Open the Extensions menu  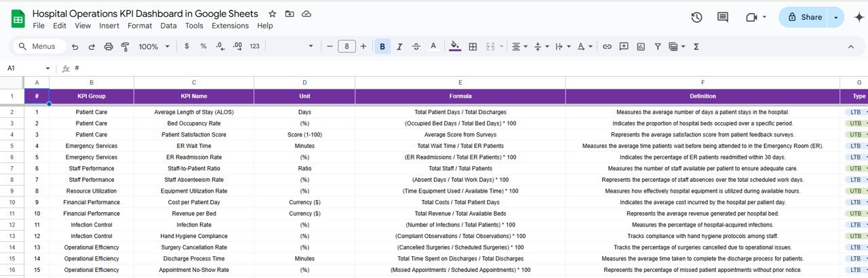pos(231,26)
